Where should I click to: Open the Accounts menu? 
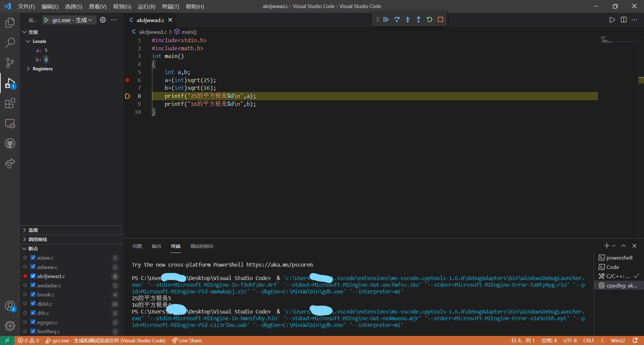10,306
